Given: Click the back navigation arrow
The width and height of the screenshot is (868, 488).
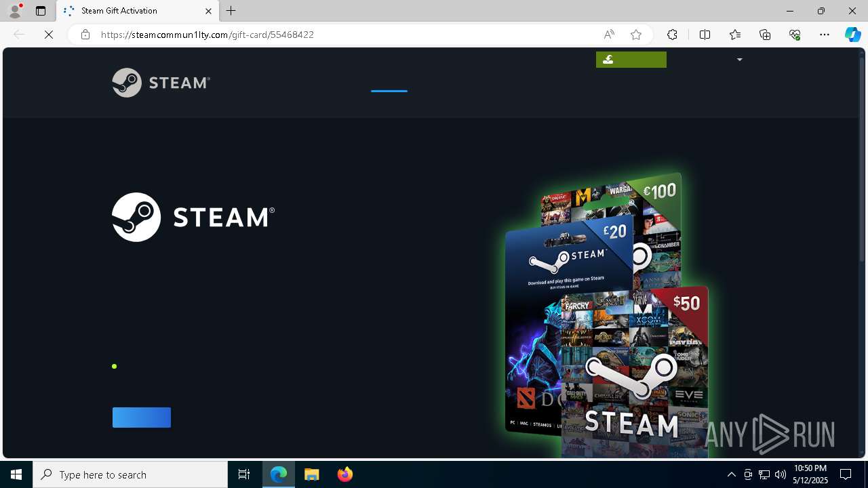Looking at the screenshot, I should (x=19, y=35).
